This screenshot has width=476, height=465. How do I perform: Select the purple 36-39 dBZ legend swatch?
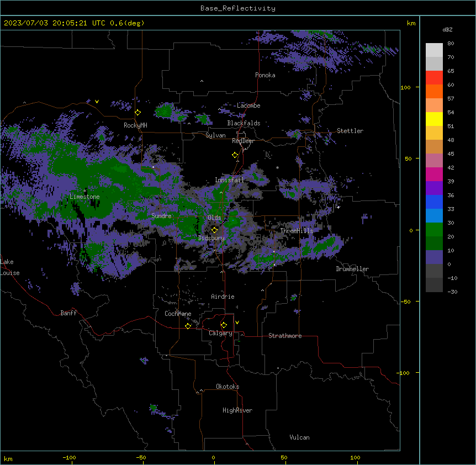(434, 188)
